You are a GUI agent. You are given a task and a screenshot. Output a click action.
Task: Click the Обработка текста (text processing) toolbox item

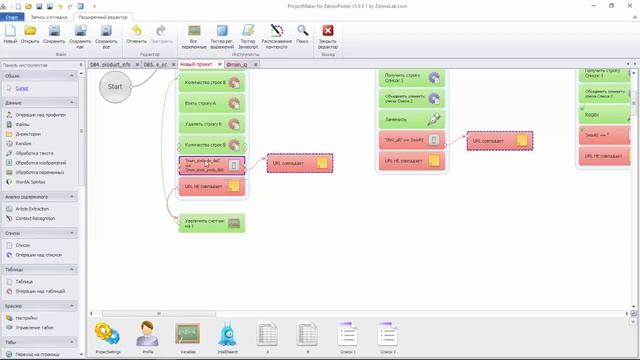[x=34, y=153]
